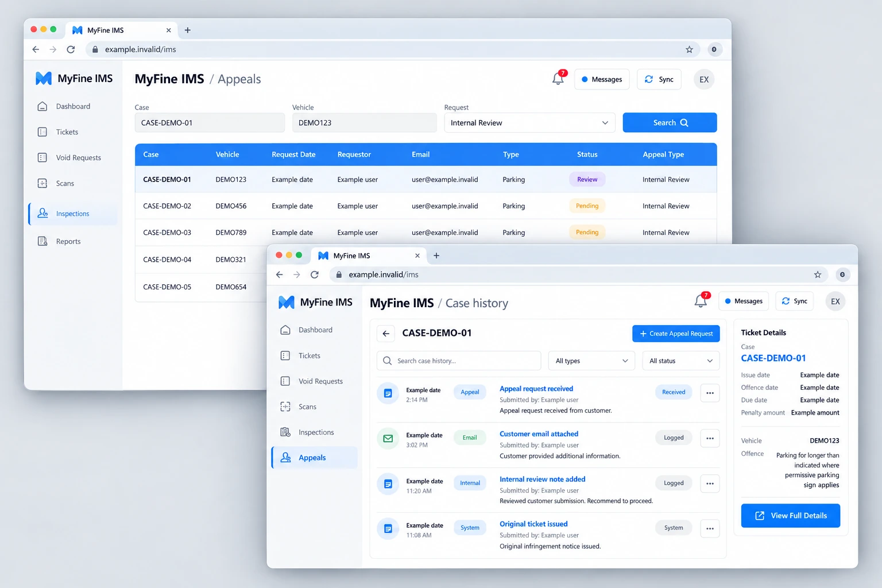Go back in the Appeals browser window
882x588 pixels.
[x=36, y=49]
